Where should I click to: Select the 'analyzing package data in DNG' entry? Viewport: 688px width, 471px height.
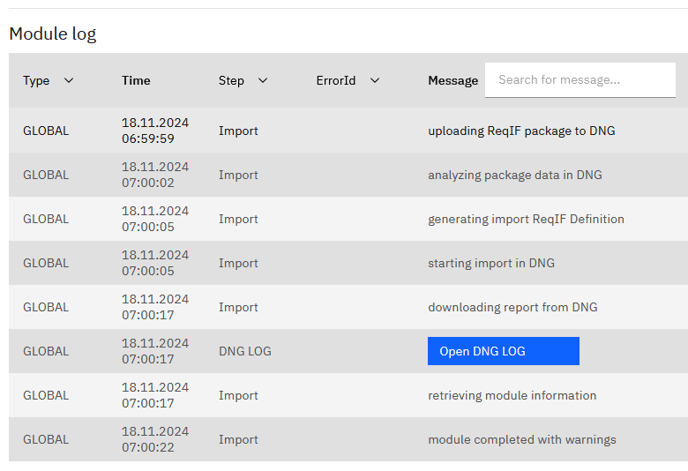tap(515, 175)
